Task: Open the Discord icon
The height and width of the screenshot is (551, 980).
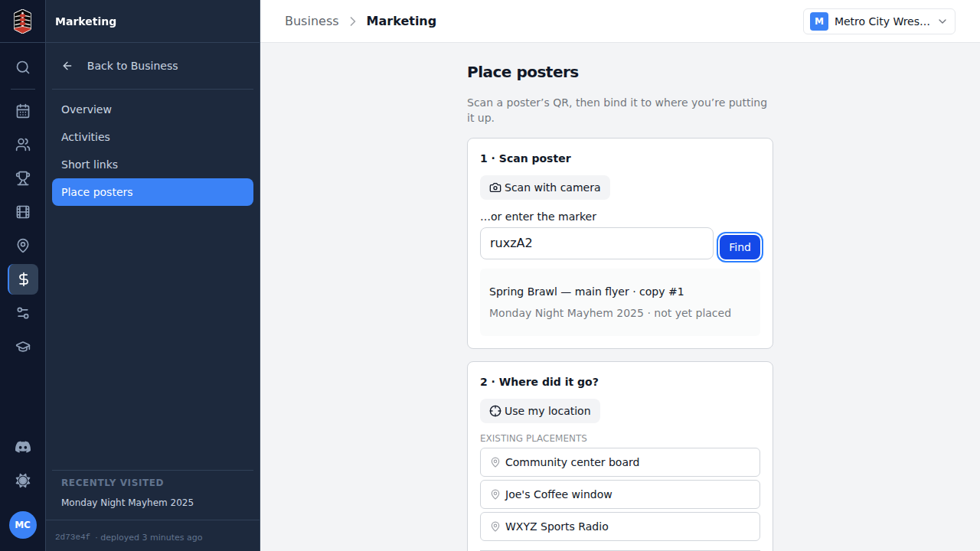Action: 23,447
